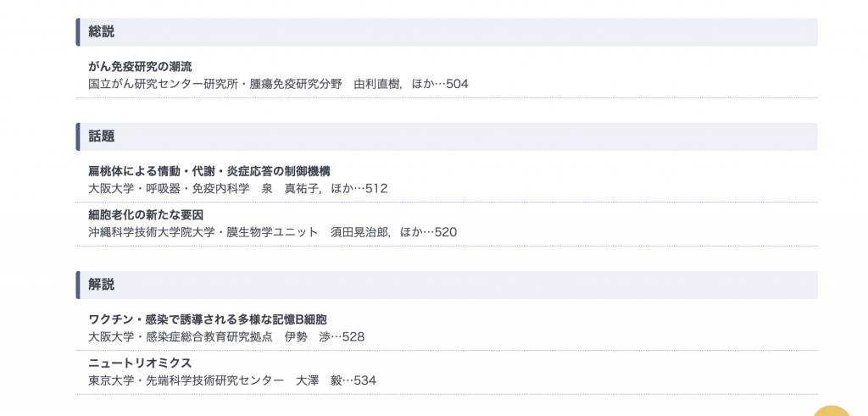The width and height of the screenshot is (868, 416).
Task: Click affiliation 東京大学・先端科学技術研究センター
Action: pos(186,380)
